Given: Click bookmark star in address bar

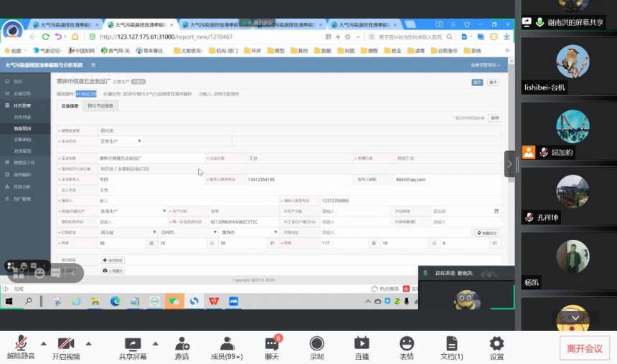Looking at the screenshot, I should tap(347, 37).
